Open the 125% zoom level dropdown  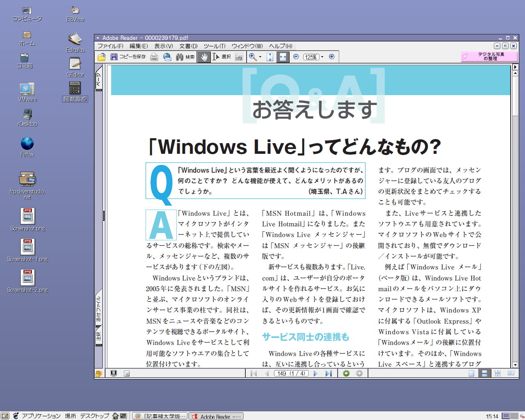pyautogui.click(x=322, y=57)
